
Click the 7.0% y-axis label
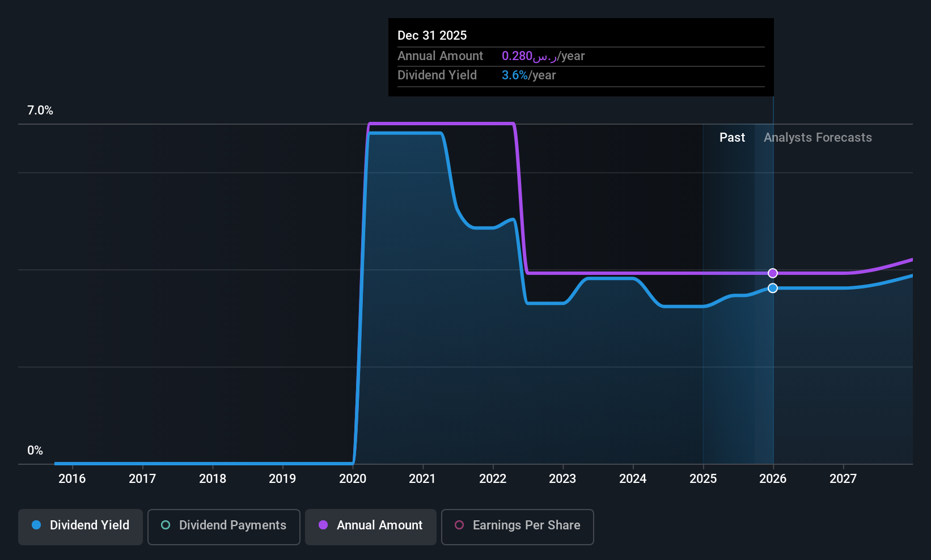[x=40, y=111]
